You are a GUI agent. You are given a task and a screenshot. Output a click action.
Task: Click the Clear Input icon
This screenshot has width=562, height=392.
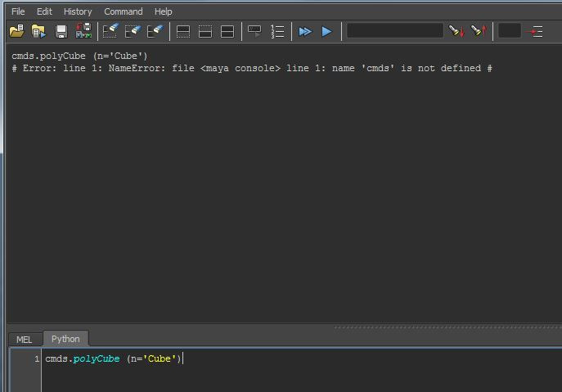click(x=133, y=31)
